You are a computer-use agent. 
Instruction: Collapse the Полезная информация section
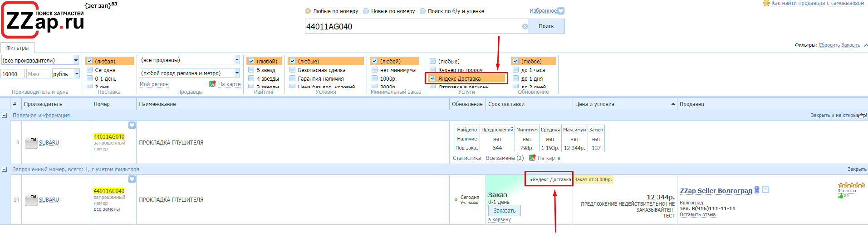[x=5, y=116]
